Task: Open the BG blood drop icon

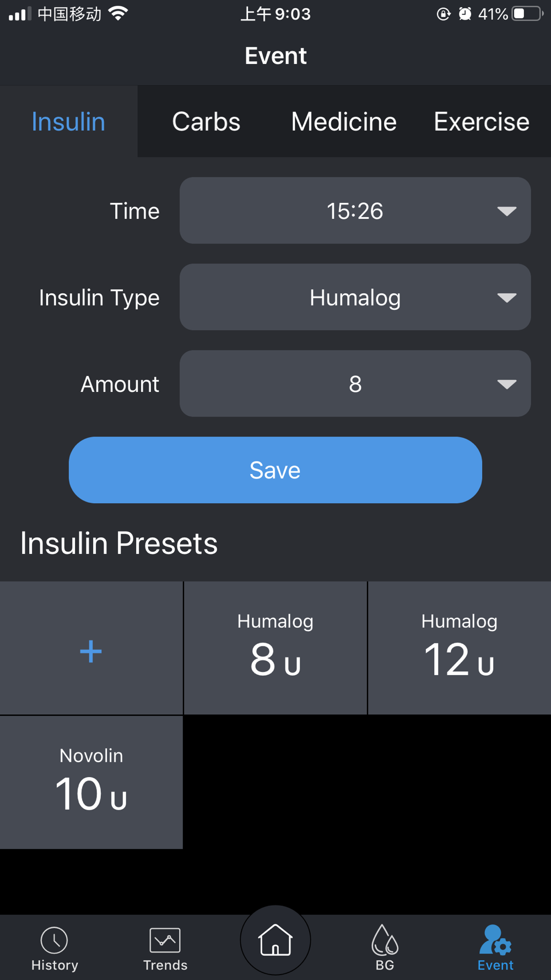Action: 385,940
